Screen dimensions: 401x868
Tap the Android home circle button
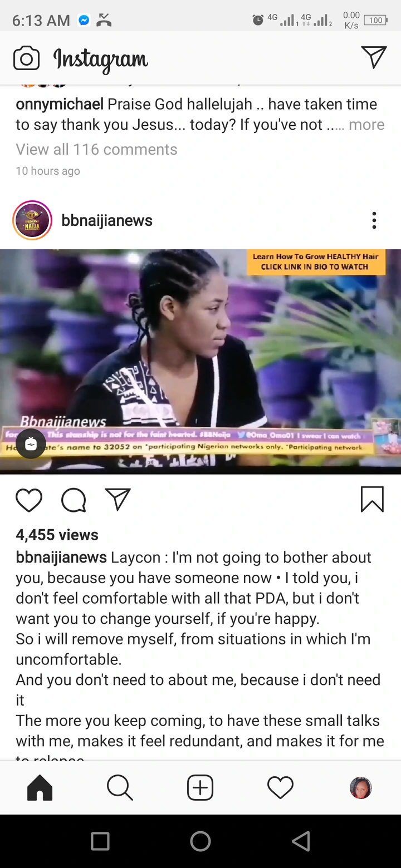click(x=200, y=841)
